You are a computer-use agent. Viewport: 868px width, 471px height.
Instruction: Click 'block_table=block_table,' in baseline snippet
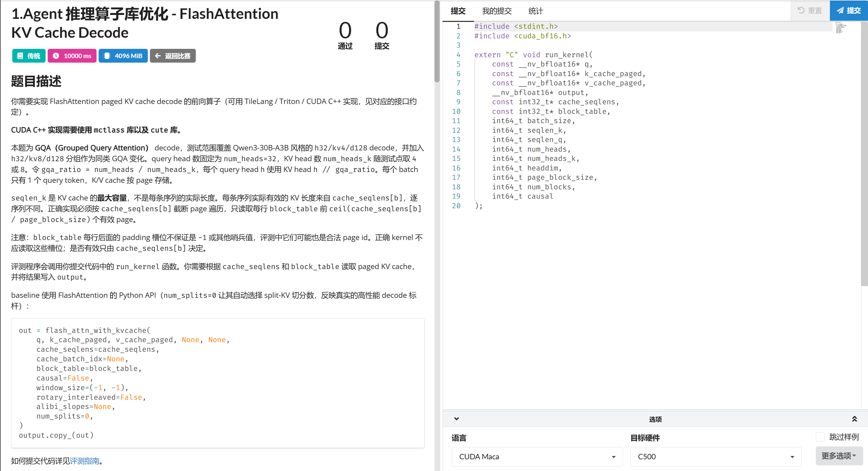(89, 368)
